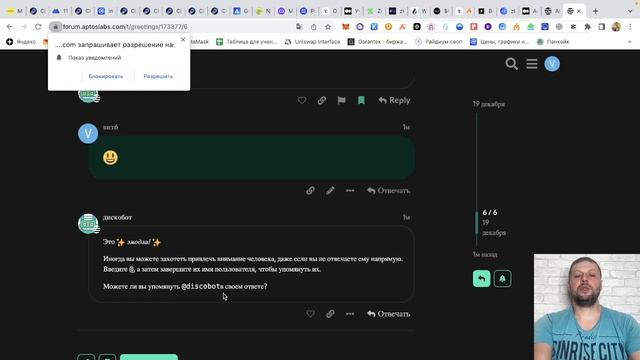The image size is (640, 360).
Task: Open the translate page icon
Action: (x=299, y=27)
